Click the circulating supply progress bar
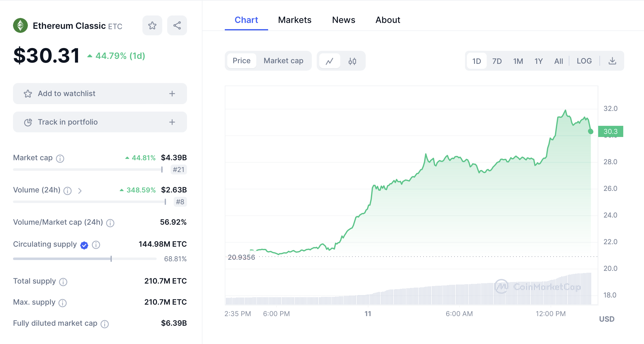Image resolution: width=644 pixels, height=344 pixels. [x=85, y=258]
